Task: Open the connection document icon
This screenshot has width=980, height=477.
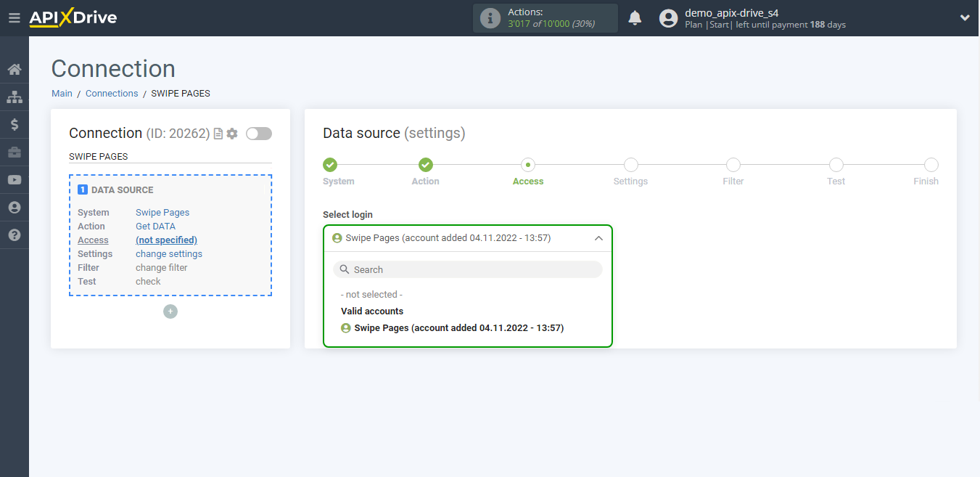Action: [x=218, y=134]
